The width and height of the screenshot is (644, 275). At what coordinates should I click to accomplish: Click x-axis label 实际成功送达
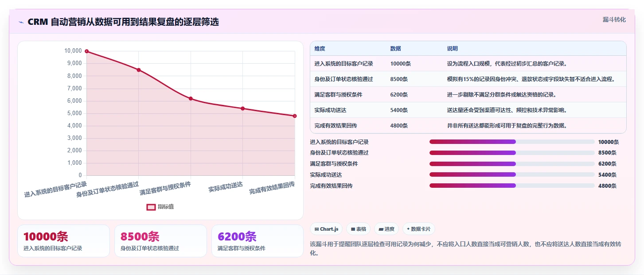226,187
